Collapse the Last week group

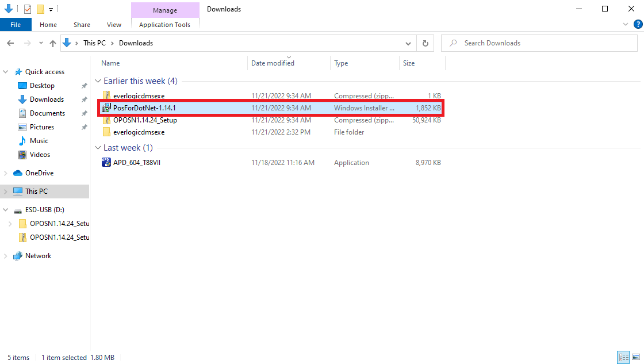pyautogui.click(x=98, y=148)
